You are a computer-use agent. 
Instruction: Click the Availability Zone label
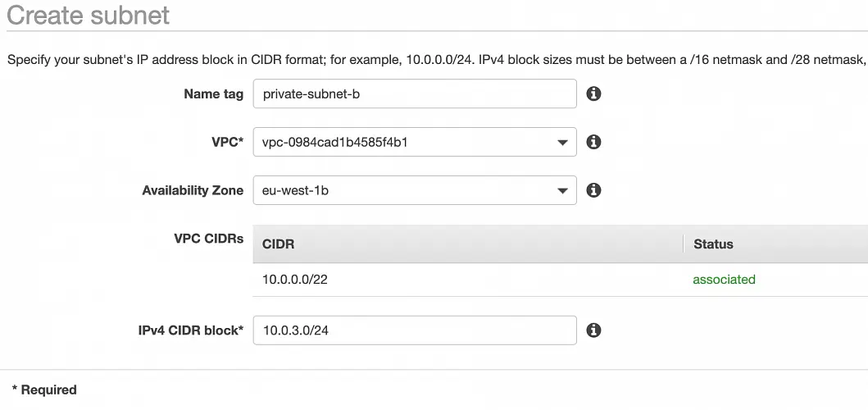tap(193, 190)
